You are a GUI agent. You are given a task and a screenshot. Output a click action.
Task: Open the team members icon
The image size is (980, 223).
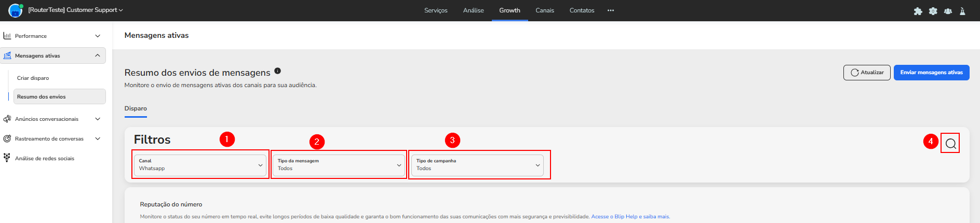pos(948,11)
